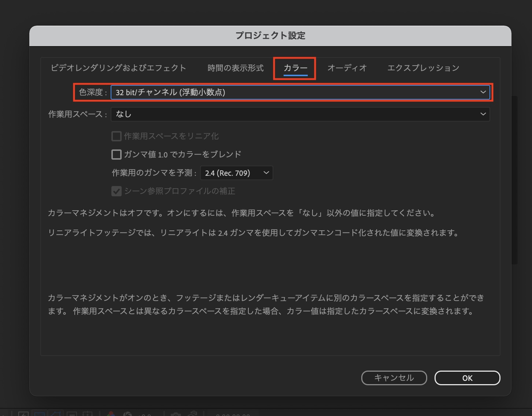The image size is (532, 416).
Task: Go to the オーディオ tab
Action: [x=347, y=68]
